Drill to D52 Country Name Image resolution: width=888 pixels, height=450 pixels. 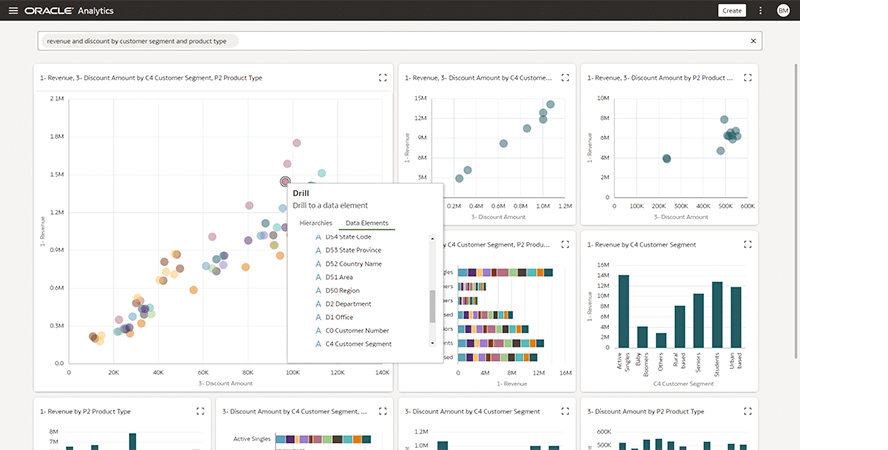[353, 264]
